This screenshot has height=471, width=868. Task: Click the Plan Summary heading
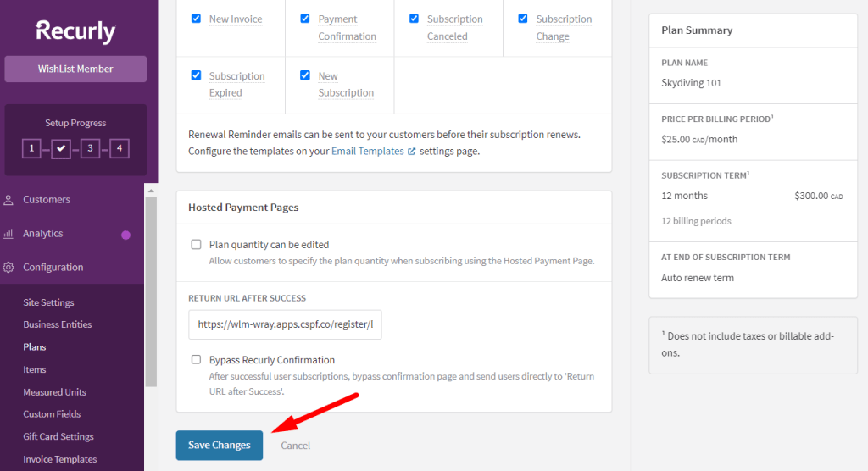pyautogui.click(x=697, y=30)
